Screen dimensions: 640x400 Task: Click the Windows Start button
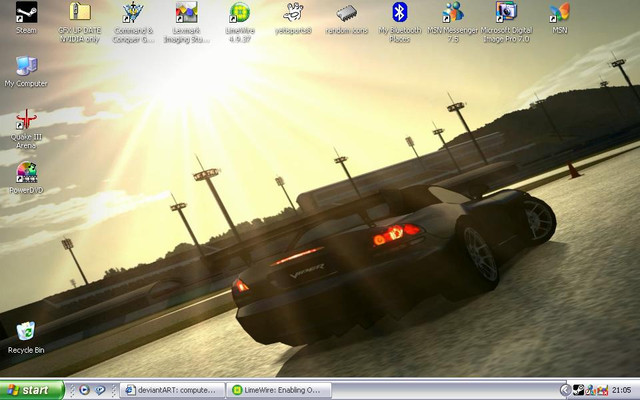tap(32, 390)
